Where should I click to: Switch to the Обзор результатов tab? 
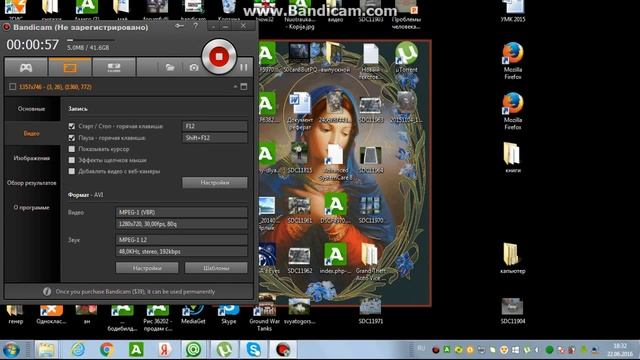pos(31,183)
